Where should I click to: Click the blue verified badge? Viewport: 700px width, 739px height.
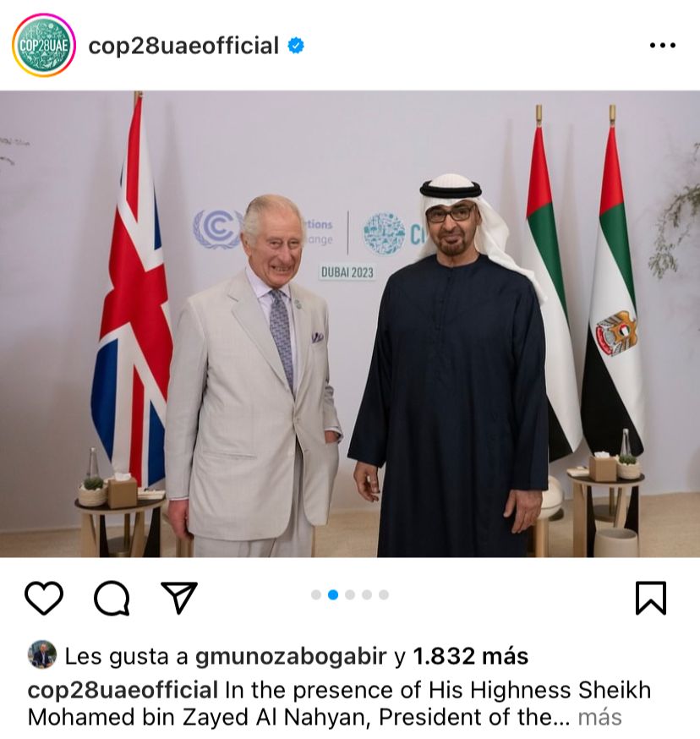click(x=296, y=46)
